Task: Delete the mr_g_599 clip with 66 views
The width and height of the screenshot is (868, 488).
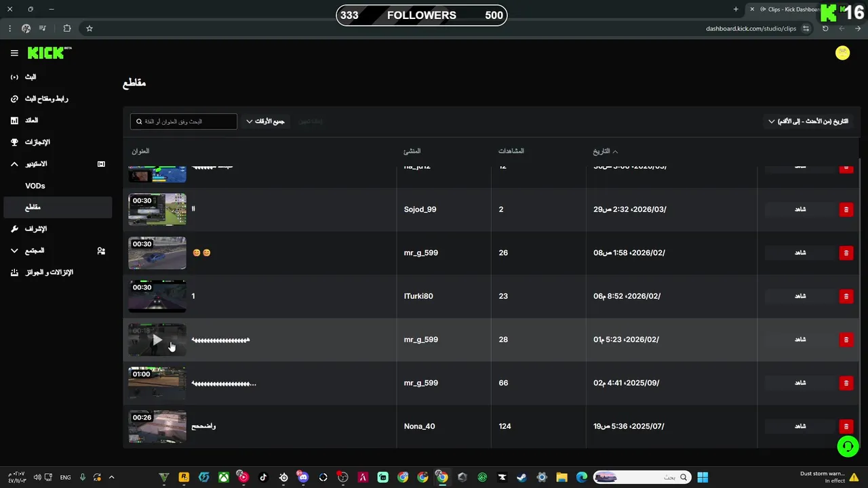Action: pyautogui.click(x=846, y=383)
